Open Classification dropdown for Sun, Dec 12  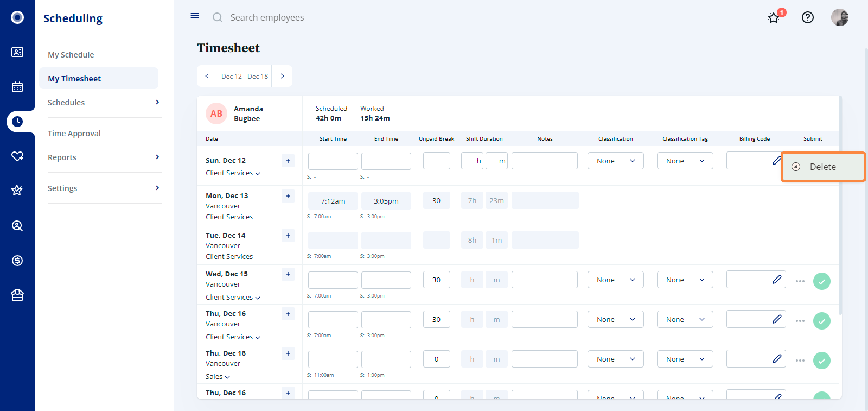(x=615, y=161)
